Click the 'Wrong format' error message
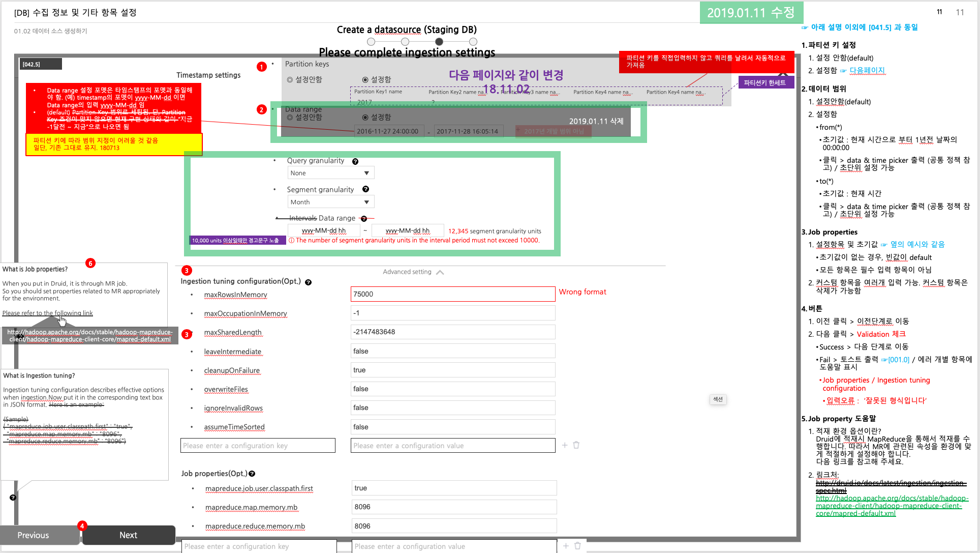 (x=583, y=292)
